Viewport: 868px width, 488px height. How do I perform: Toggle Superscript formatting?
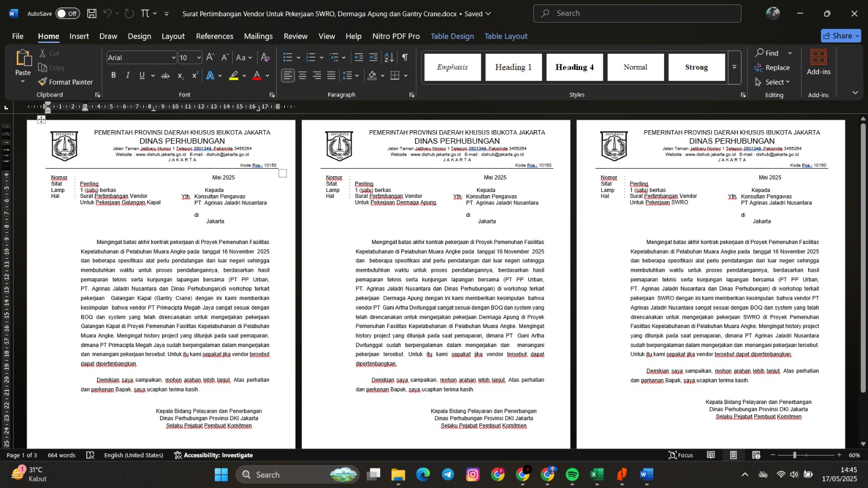pos(195,75)
